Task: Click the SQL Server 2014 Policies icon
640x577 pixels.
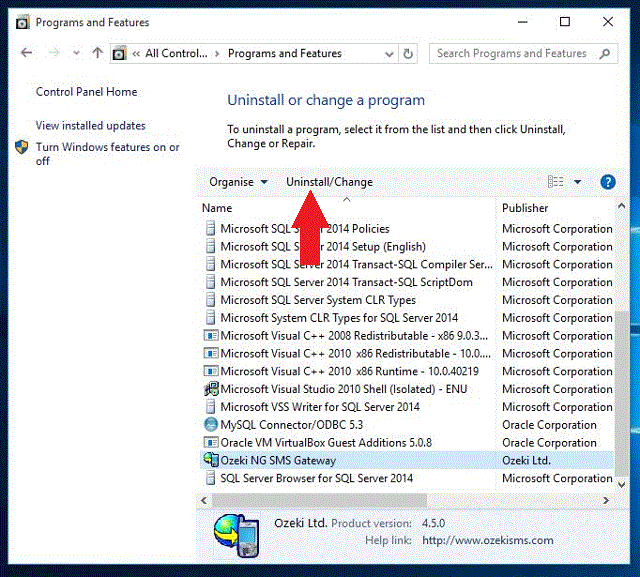Action: click(x=210, y=228)
